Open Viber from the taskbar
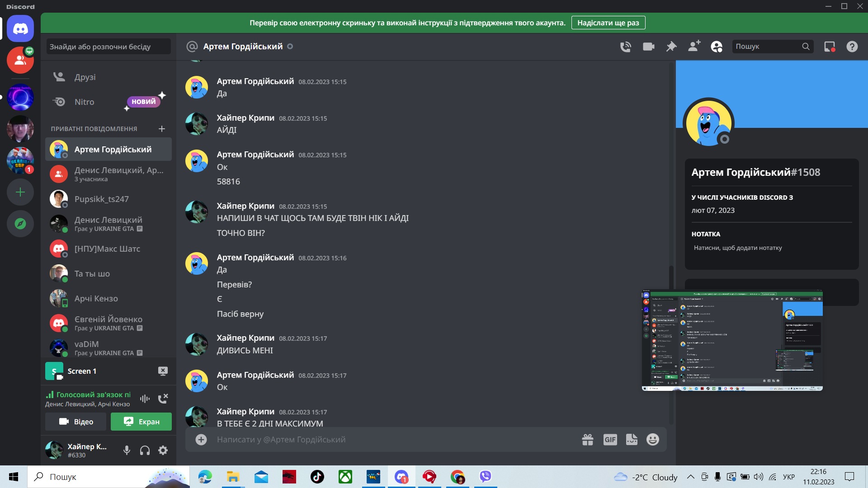 (x=486, y=477)
